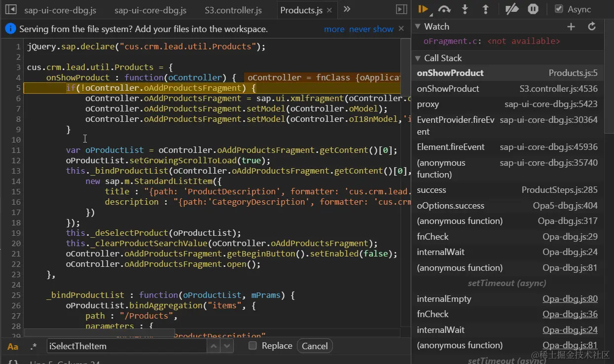Cancel the search bar
The height and width of the screenshot is (364, 614).
tap(315, 346)
